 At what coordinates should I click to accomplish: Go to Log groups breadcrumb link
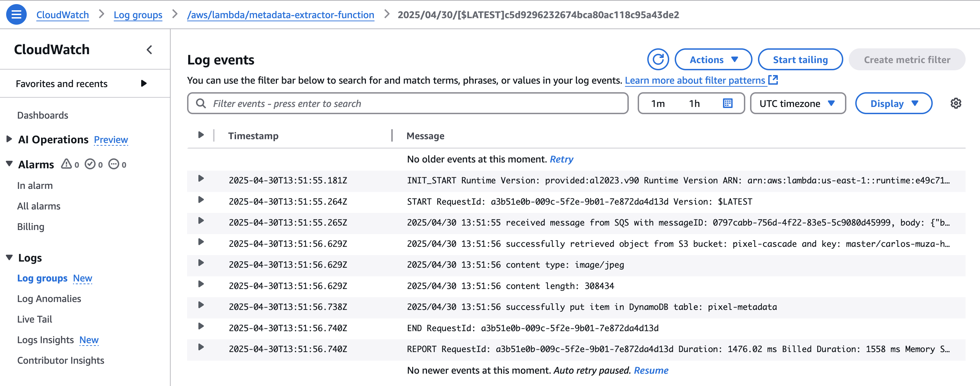[138, 15]
